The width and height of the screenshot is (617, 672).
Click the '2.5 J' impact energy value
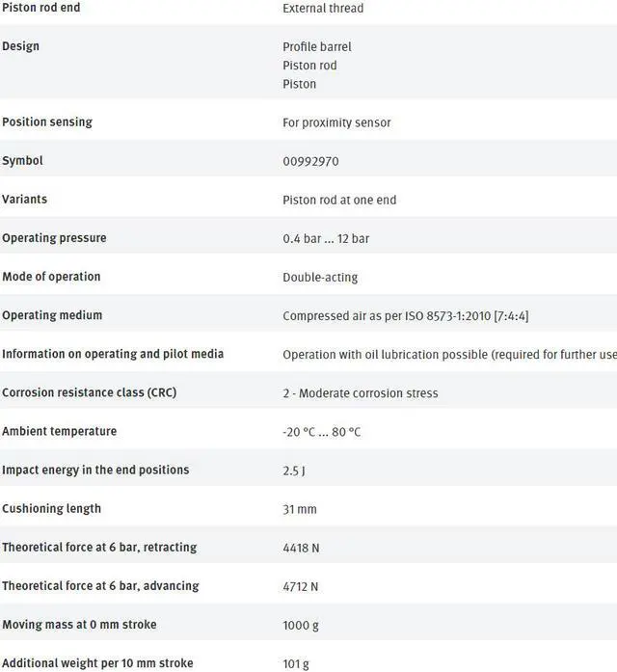[x=294, y=470]
